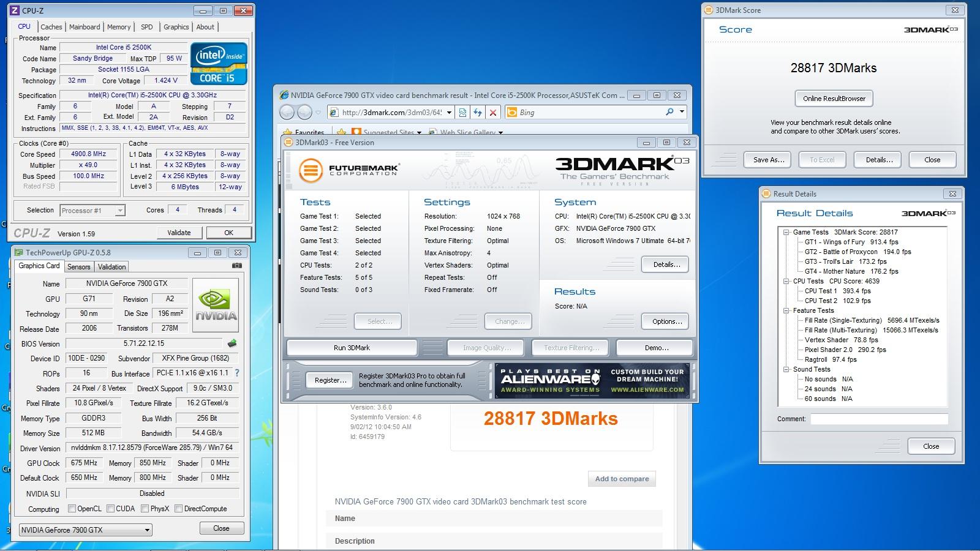980x551 pixels.
Task: Click the Validate button in CPU-Z
Action: (x=179, y=233)
